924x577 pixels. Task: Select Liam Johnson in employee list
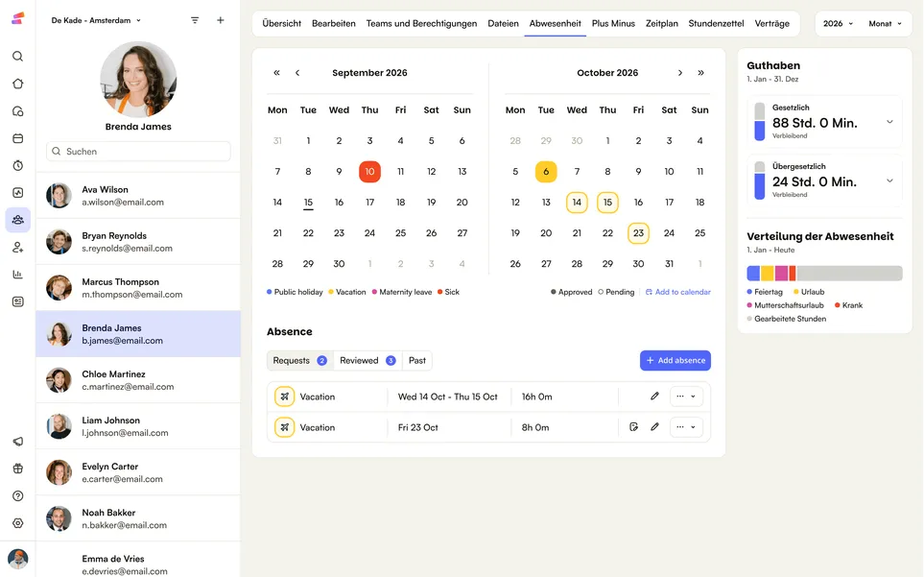coord(138,426)
